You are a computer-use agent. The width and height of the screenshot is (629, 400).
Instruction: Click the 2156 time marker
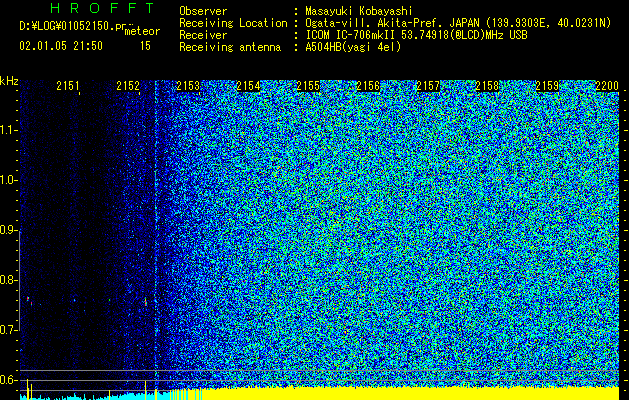tap(368, 86)
